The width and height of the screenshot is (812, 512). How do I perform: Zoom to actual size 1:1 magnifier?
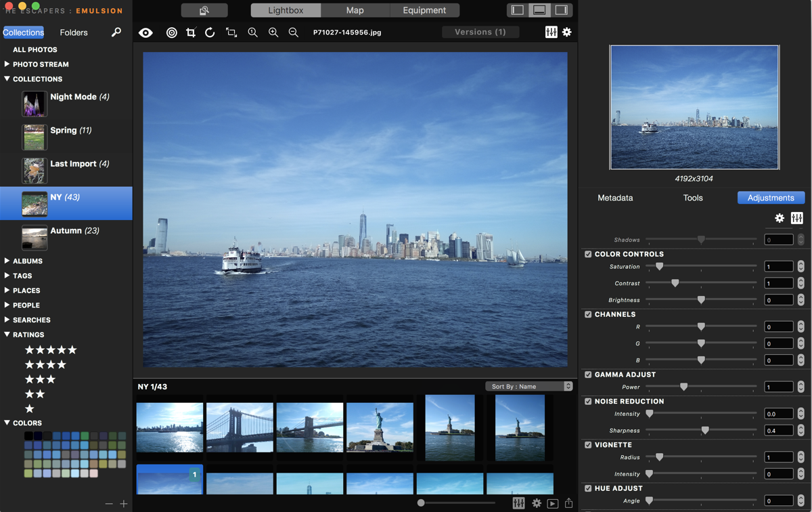coord(252,33)
